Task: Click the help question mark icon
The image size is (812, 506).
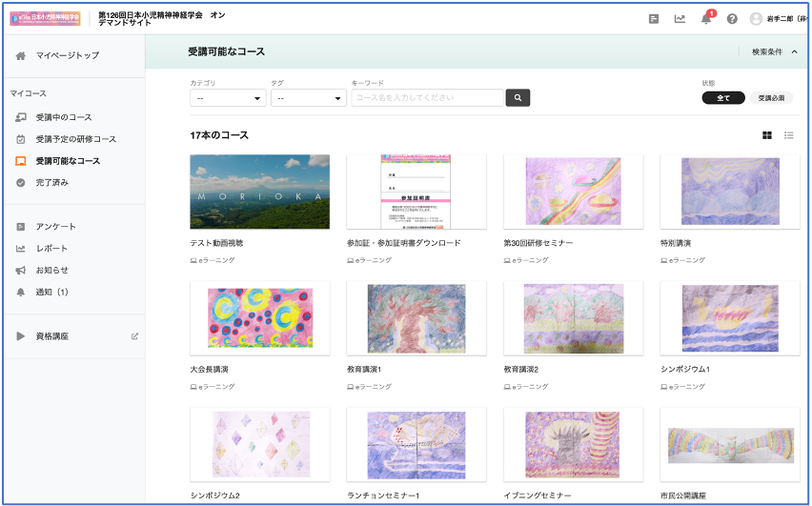Action: click(x=732, y=19)
